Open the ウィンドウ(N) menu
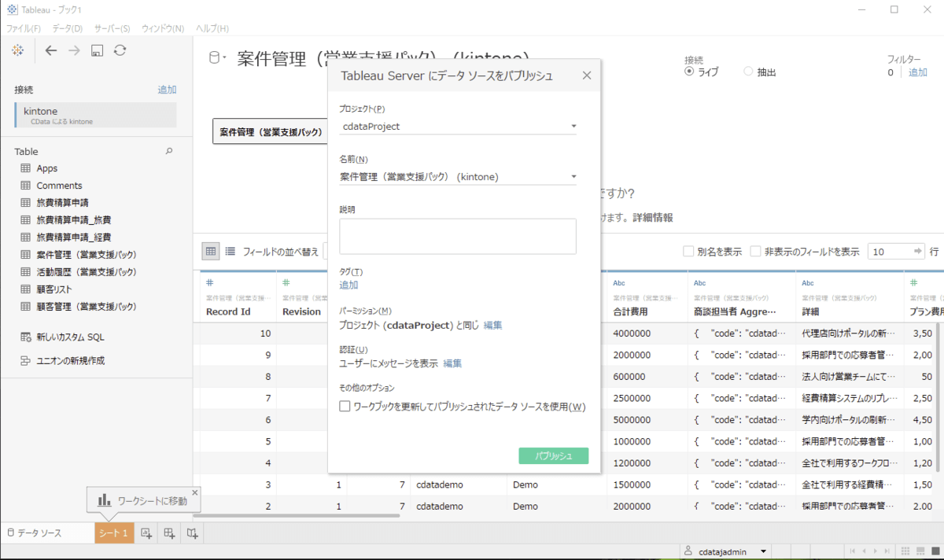The image size is (944, 560). click(x=163, y=28)
